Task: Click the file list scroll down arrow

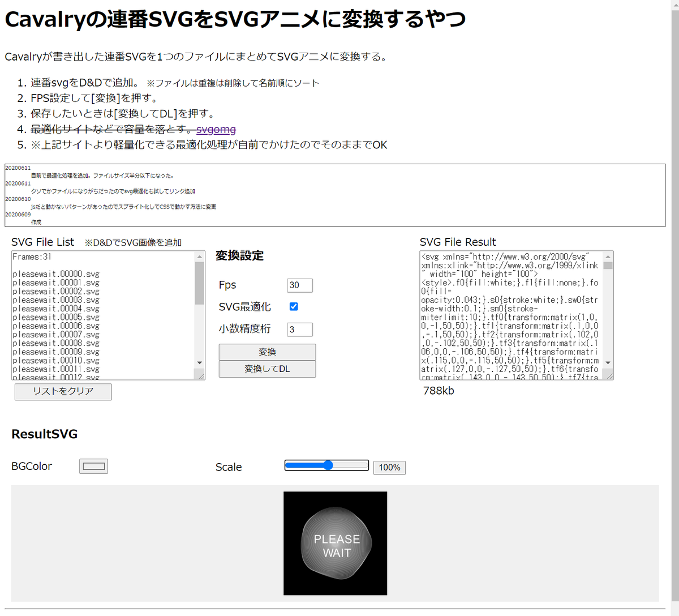Action: [200, 362]
